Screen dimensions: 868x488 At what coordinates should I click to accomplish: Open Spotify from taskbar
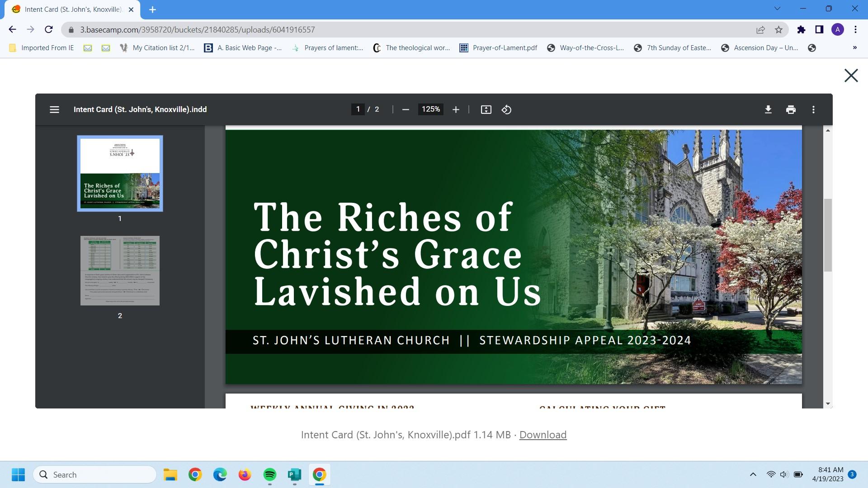tap(270, 474)
